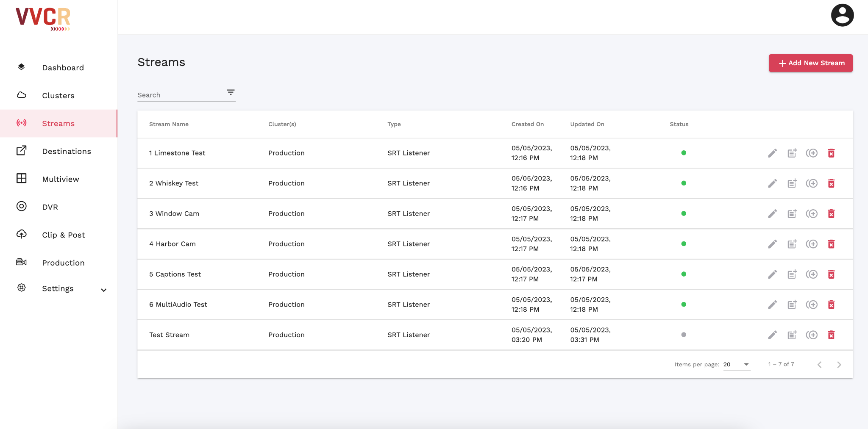Open the items per page dropdown
This screenshot has width=868, height=429.
tap(737, 365)
